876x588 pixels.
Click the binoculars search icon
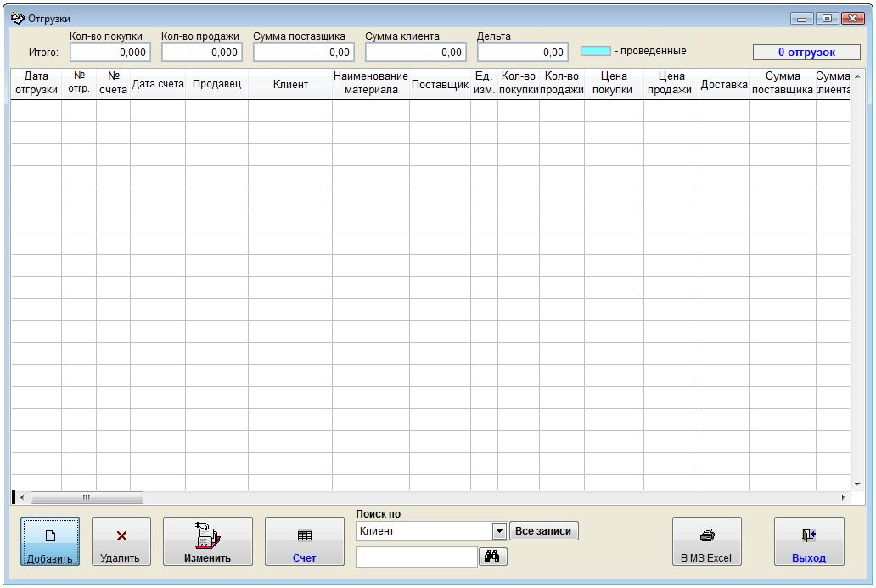coord(492,556)
